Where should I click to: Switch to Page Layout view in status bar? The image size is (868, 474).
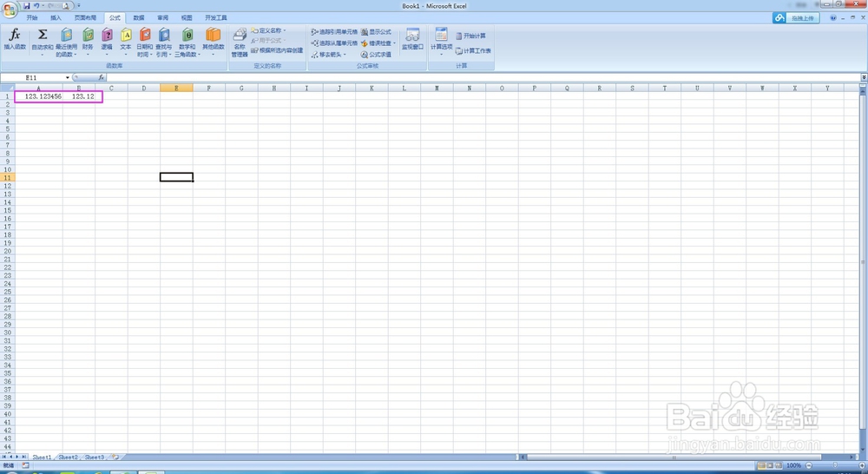[769, 465]
